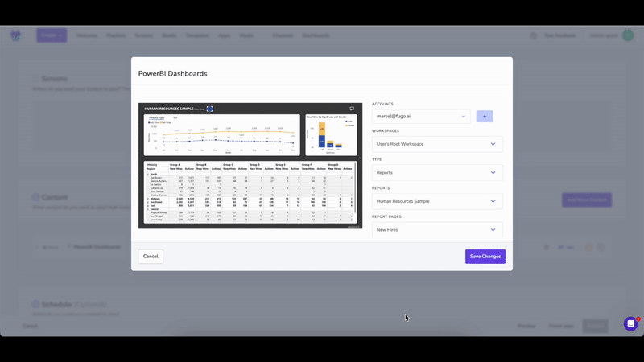The height and width of the screenshot is (362, 644).
Task: Click the purple Create button
Action: point(52,35)
